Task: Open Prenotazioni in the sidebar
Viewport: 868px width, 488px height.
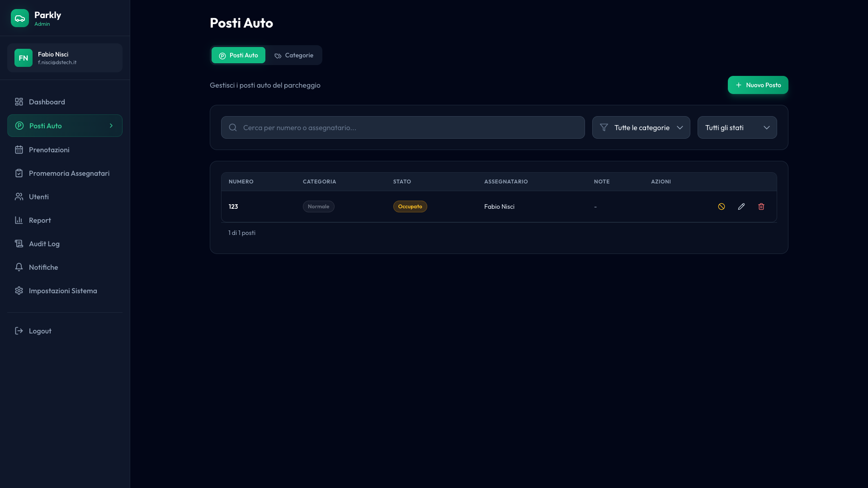Action: (x=49, y=150)
